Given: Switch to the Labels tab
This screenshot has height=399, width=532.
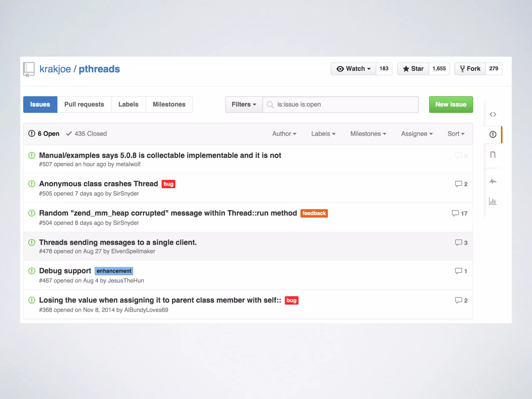Looking at the screenshot, I should pos(128,104).
